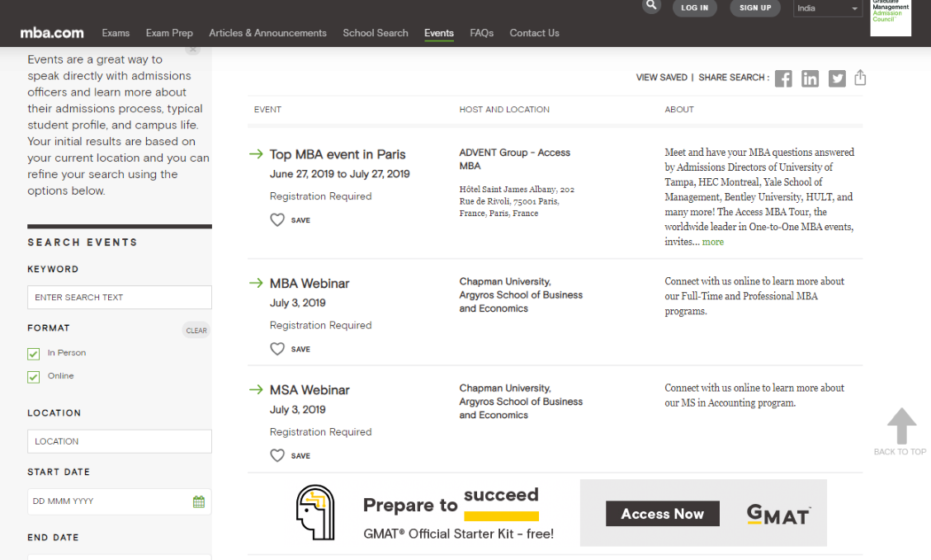Click the Location input field
This screenshot has height=560, width=931.
[x=120, y=441]
